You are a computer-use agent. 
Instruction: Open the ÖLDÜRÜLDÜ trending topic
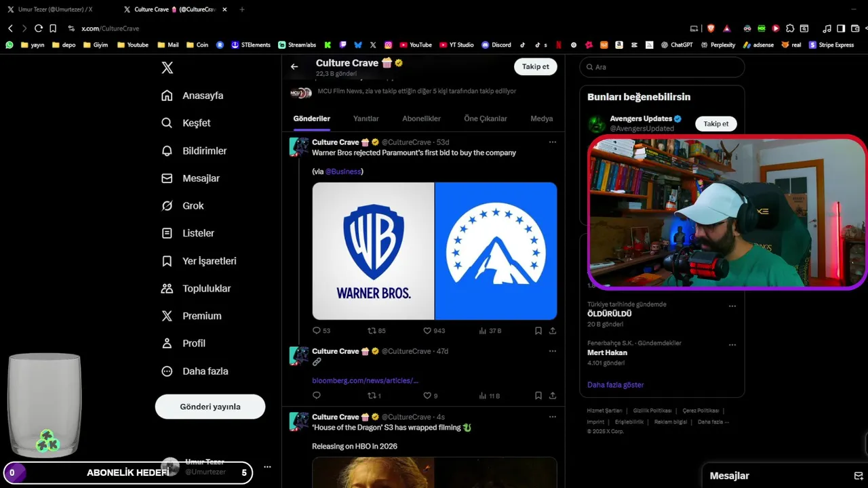pos(610,314)
